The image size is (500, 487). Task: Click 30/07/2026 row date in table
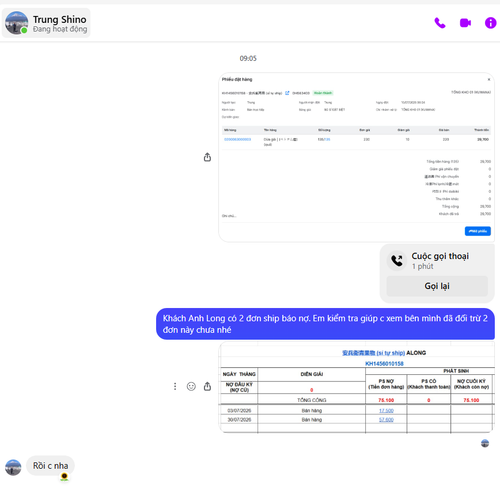click(x=239, y=420)
